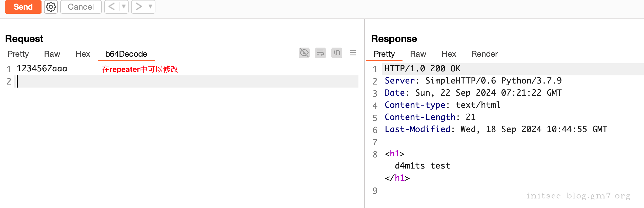Switch to the Response Render tab
The width and height of the screenshot is (644, 208).
(x=484, y=54)
